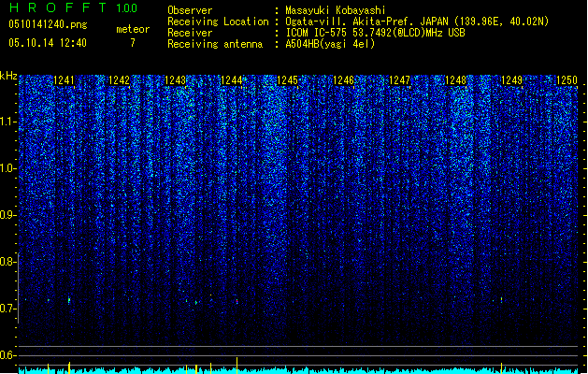
Task: Click the 1247 time marker
Action: click(400, 80)
